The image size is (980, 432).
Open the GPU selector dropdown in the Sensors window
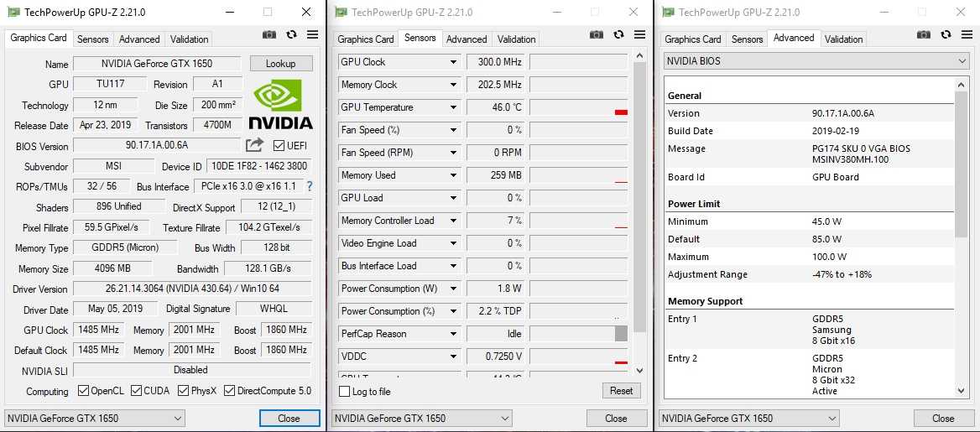click(x=422, y=418)
